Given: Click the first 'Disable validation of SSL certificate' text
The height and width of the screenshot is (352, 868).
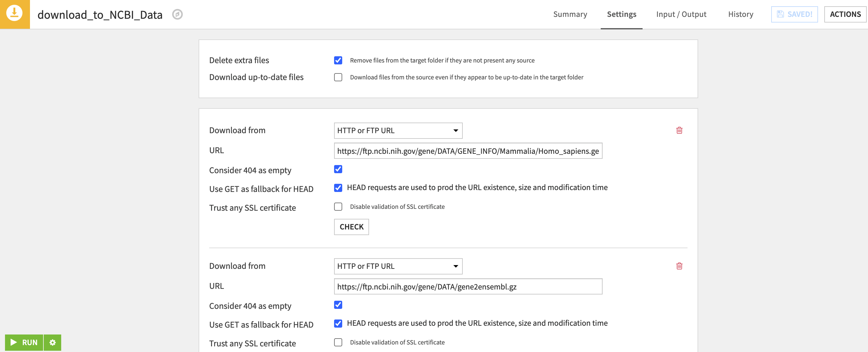Looking at the screenshot, I should click(397, 207).
